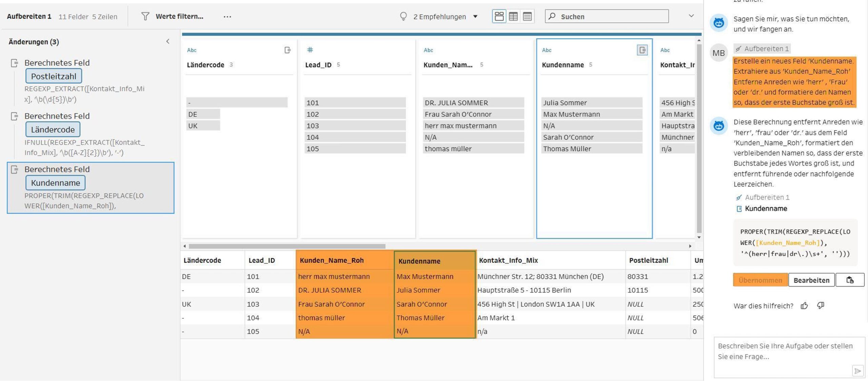Viewport: 868px width, 381px height.
Task: Click the Bearbeiten button
Action: (811, 280)
